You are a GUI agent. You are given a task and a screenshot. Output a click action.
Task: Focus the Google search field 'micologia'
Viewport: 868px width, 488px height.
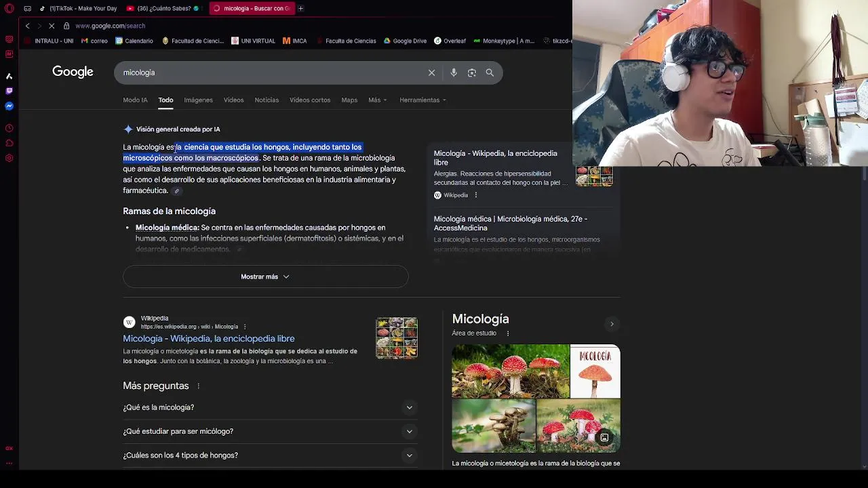pyautogui.click(x=271, y=73)
